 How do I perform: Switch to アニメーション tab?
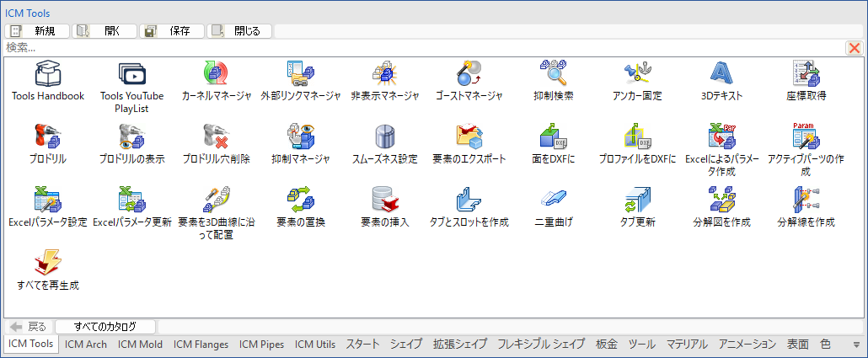pos(747,345)
